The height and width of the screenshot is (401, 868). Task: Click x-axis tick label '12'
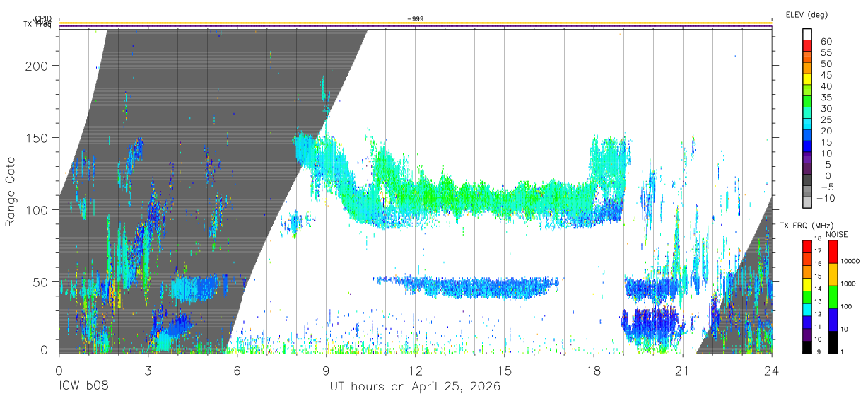pyautogui.click(x=415, y=370)
